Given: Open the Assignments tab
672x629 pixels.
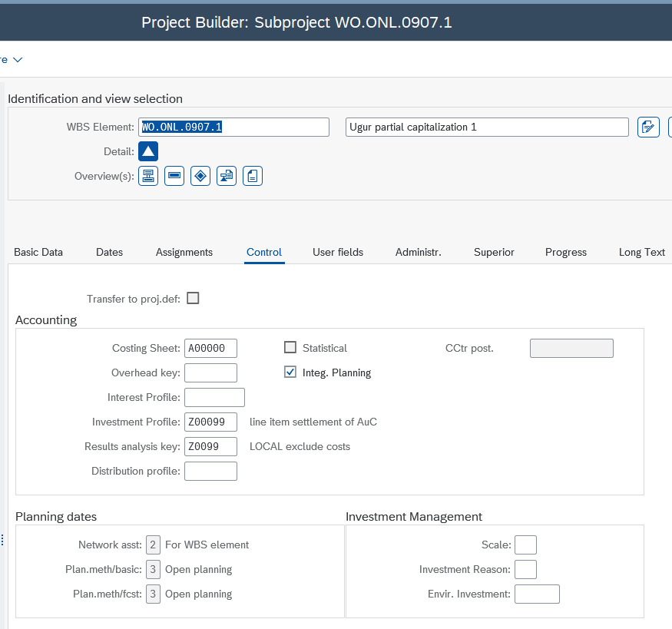Looking at the screenshot, I should 184,252.
